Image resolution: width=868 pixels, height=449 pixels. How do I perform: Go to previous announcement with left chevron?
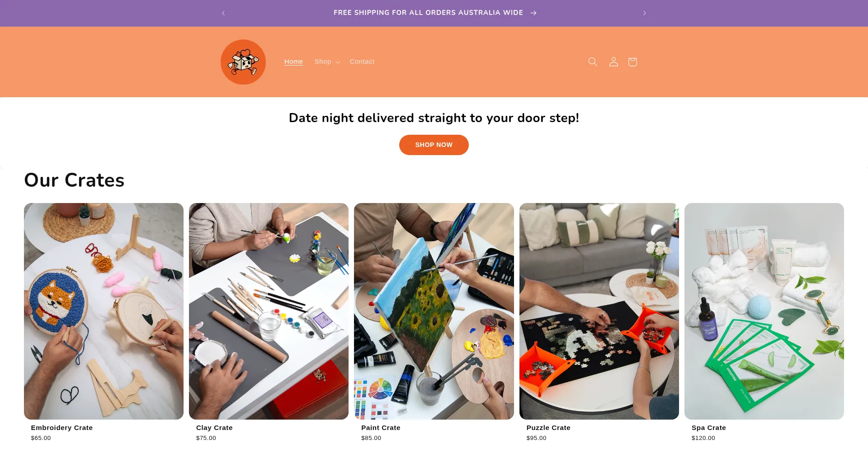point(223,13)
